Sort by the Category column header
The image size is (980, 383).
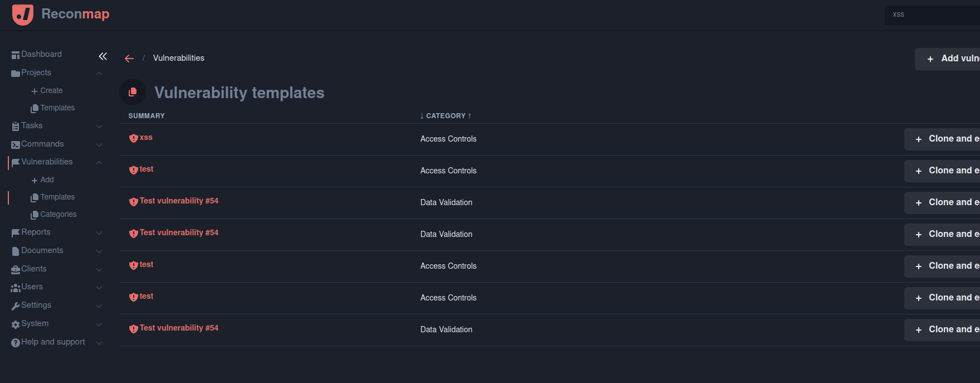446,115
